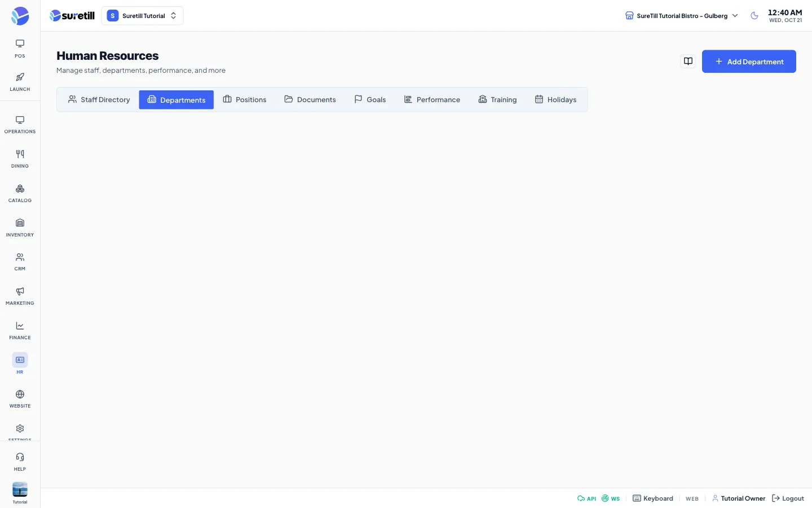Screen dimensions: 812x508
Task: Open the POS module in sidebar
Action: pos(20,49)
